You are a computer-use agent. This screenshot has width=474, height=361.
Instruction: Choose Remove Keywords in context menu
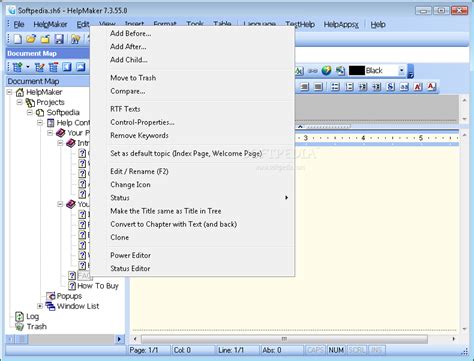(139, 136)
